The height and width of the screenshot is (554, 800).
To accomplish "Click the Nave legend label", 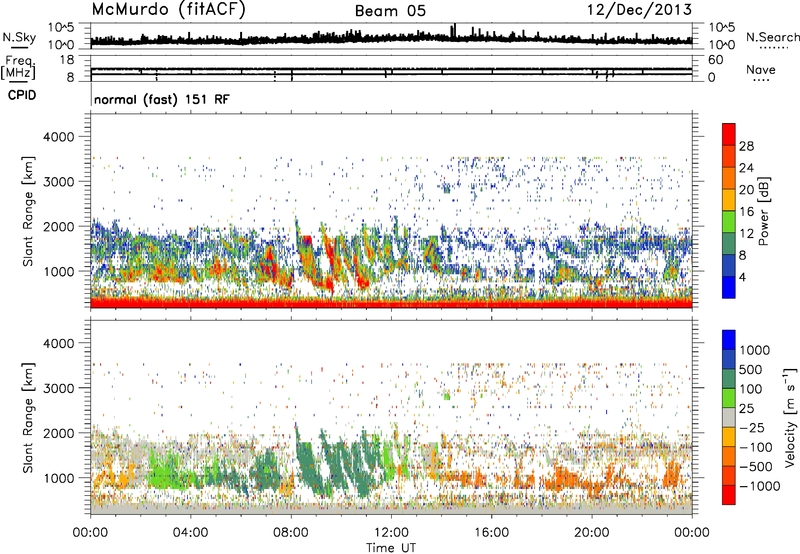I will click(761, 69).
